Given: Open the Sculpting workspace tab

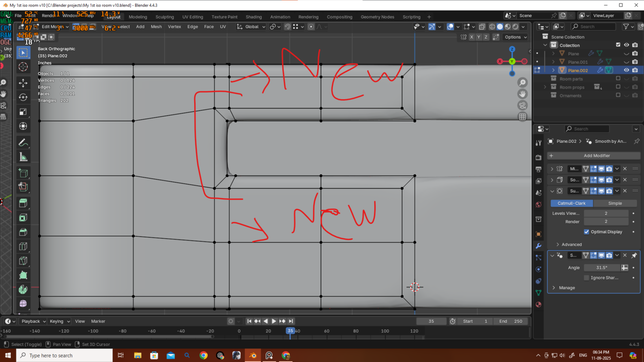Looking at the screenshot, I should (x=165, y=17).
